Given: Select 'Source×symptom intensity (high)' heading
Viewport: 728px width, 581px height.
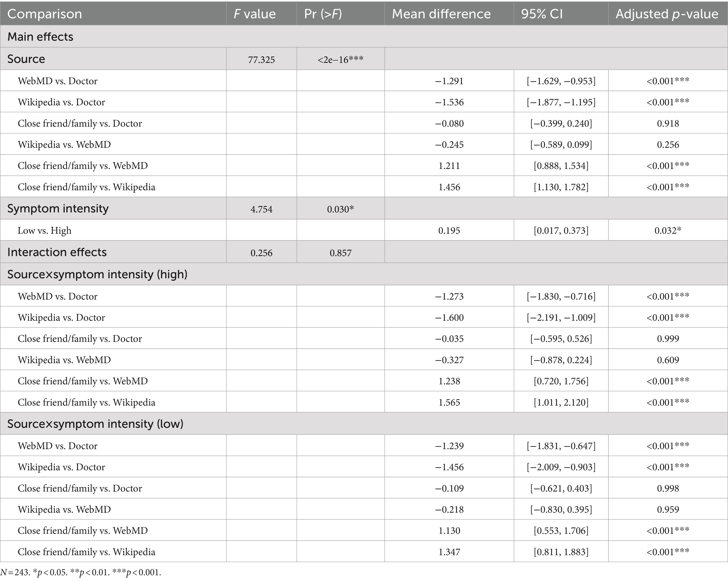Looking at the screenshot, I should (97, 274).
